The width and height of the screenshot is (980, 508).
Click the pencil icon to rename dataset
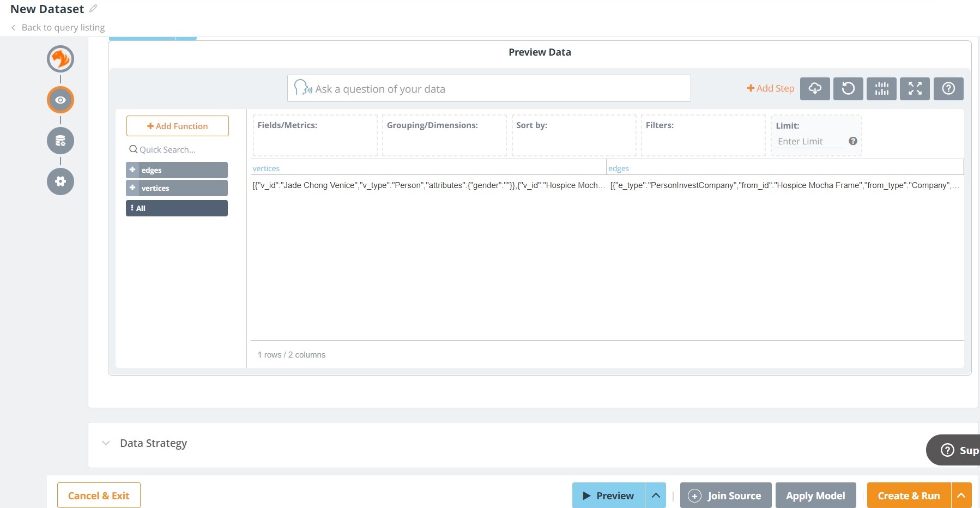point(93,9)
